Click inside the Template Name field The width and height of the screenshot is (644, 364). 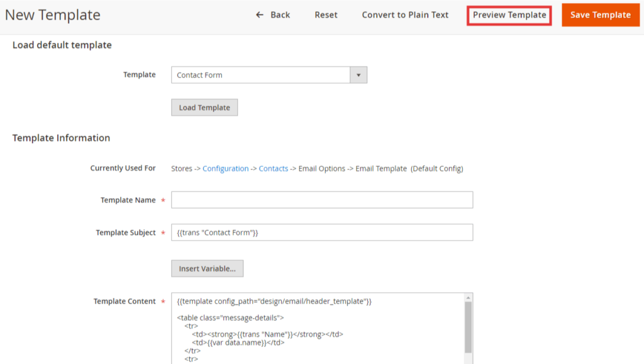[x=322, y=200]
